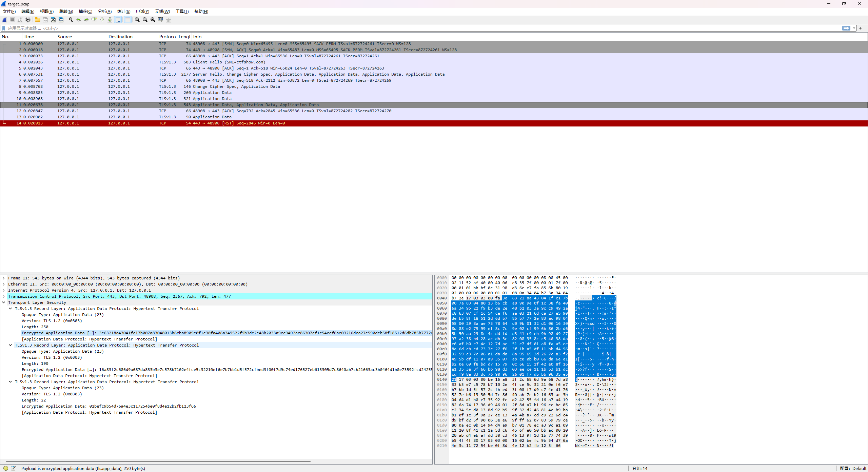Click the start capture shark fin icon
The image size is (868, 472).
(x=4, y=20)
